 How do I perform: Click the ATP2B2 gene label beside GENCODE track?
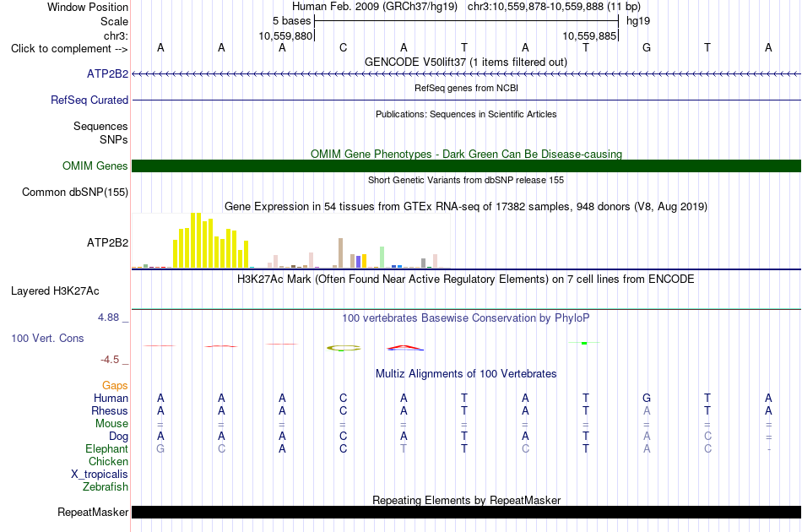tap(107, 73)
